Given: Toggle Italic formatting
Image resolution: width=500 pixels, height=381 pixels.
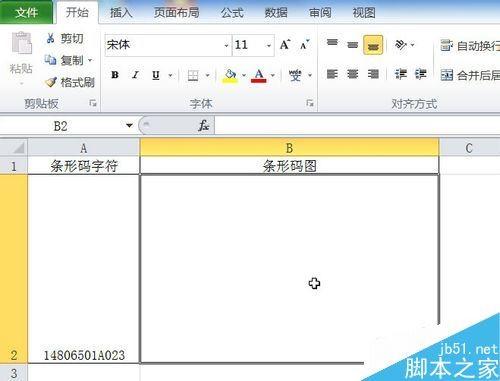Looking at the screenshot, I should tap(135, 75).
